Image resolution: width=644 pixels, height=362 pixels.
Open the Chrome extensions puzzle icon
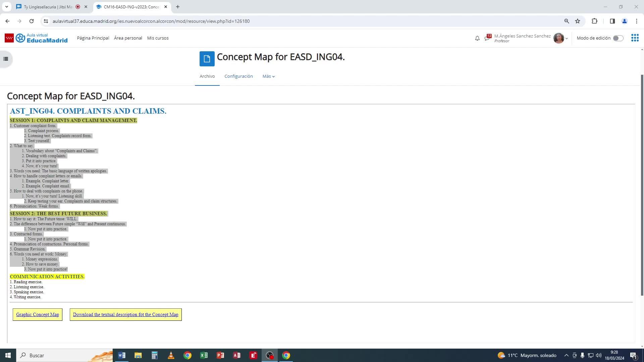(x=594, y=21)
